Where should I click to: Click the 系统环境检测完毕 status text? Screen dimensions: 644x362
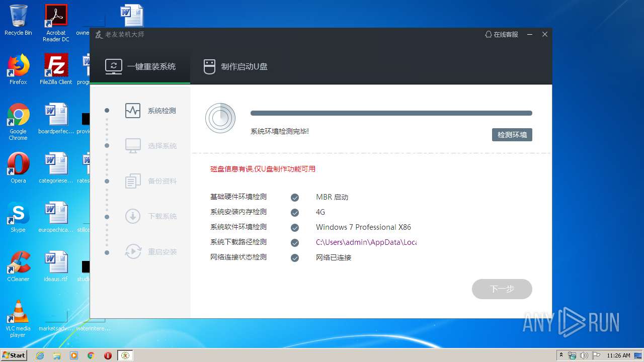point(280,131)
